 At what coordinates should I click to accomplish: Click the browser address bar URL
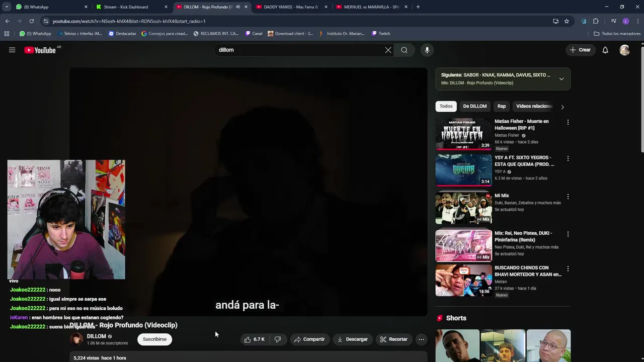(x=129, y=21)
